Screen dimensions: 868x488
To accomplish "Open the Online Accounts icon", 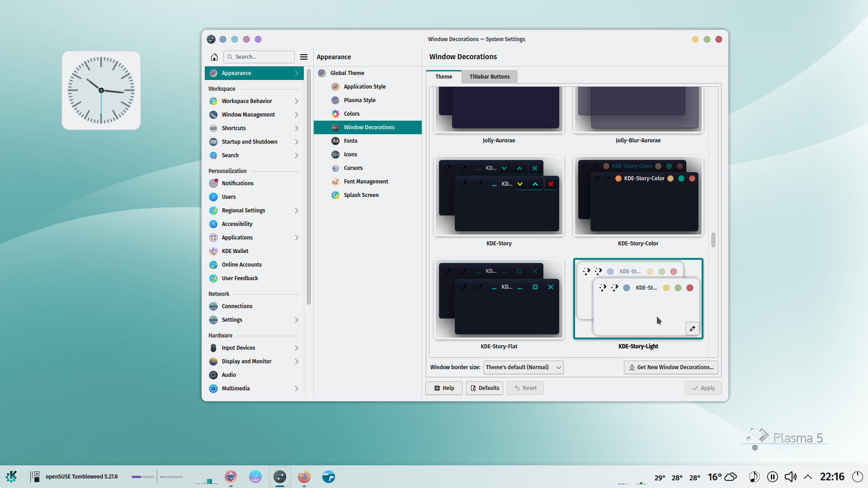I will tap(213, 265).
